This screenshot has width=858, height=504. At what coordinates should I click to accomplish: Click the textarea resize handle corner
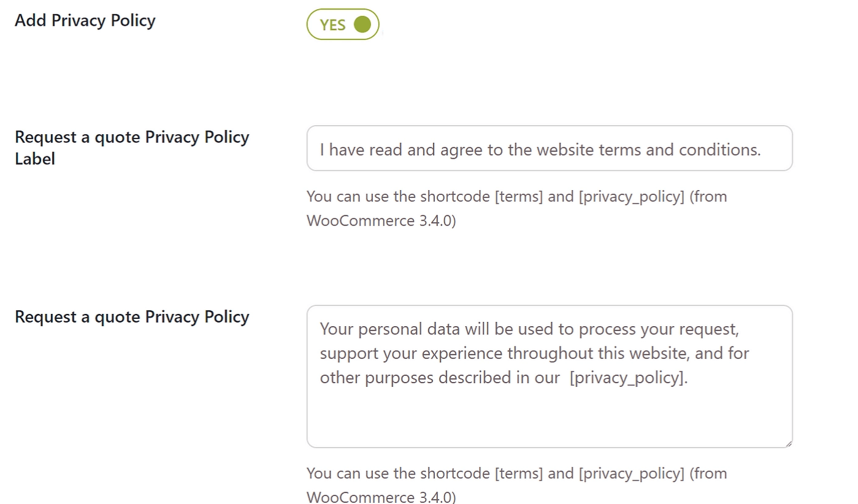[x=788, y=443]
